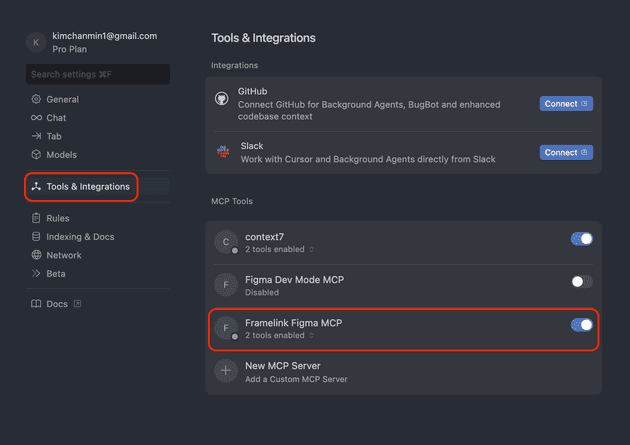
Task: Open Indexing & Docs settings
Action: [x=98, y=237]
